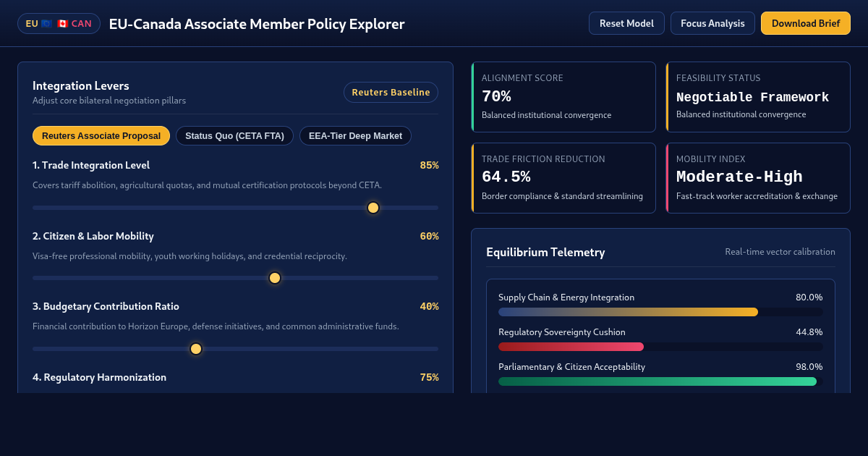Click the 75% regulatory harmonization value
868x456 pixels.
(429, 377)
